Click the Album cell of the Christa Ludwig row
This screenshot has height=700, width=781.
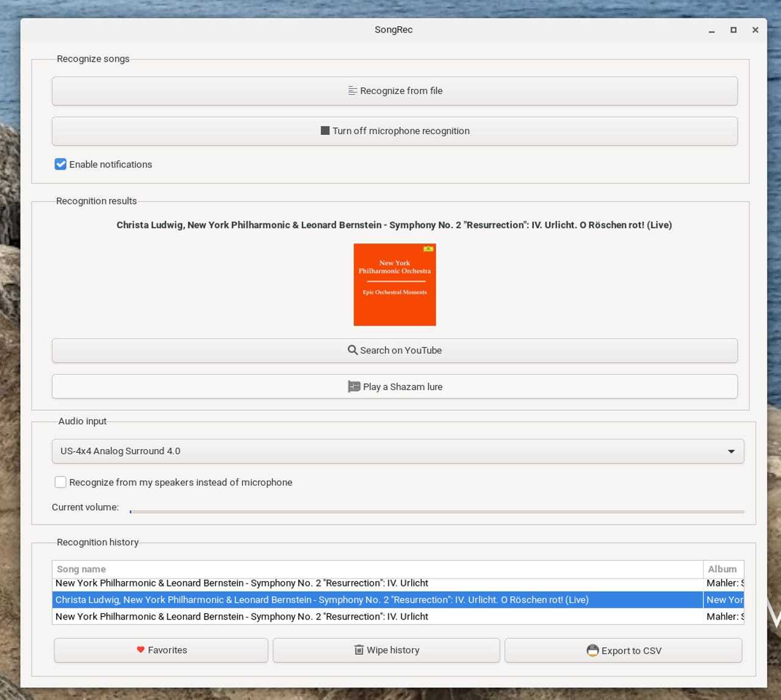724,600
